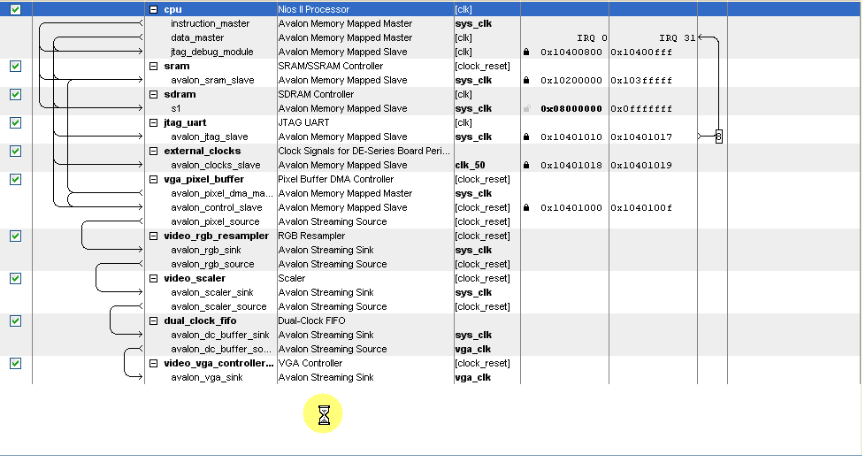Screen dimensions: 862x456
Task: Uncheck the cpu module checkbox
Action: pos(15,9)
